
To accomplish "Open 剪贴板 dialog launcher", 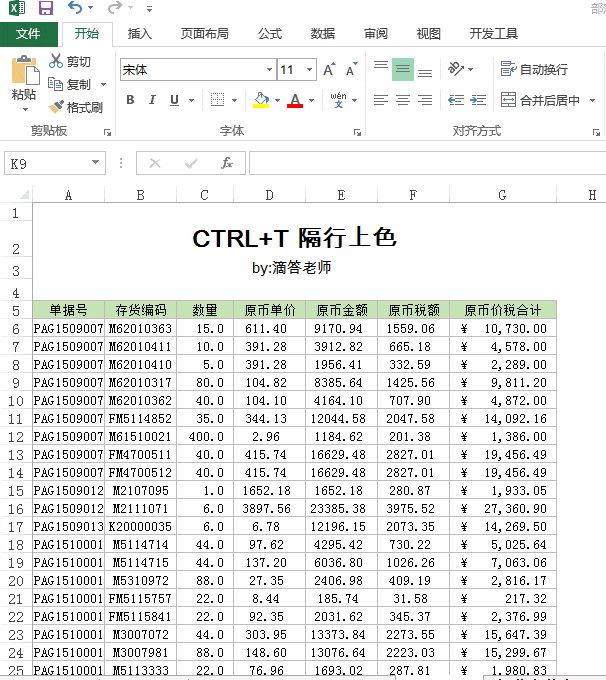I will click(107, 132).
